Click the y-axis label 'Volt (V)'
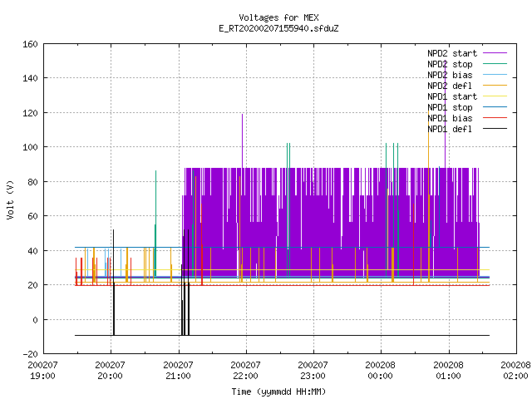Screen dimensions: 532x399 (x=10, y=199)
